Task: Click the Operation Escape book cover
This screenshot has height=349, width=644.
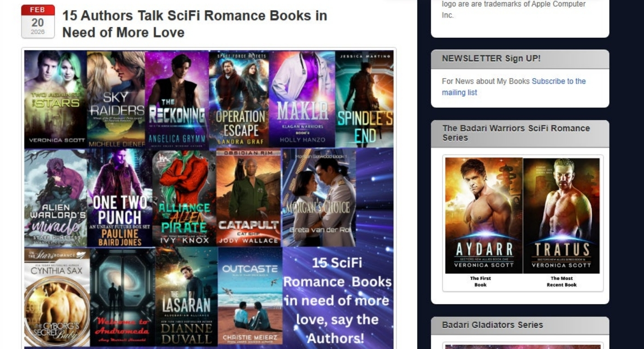Action: point(239,99)
